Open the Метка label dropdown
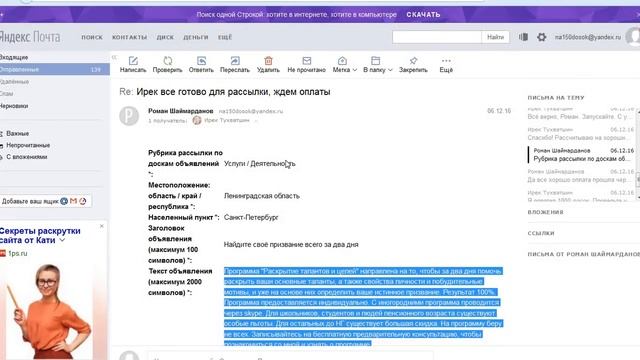The width and height of the screenshot is (640, 360). click(344, 64)
